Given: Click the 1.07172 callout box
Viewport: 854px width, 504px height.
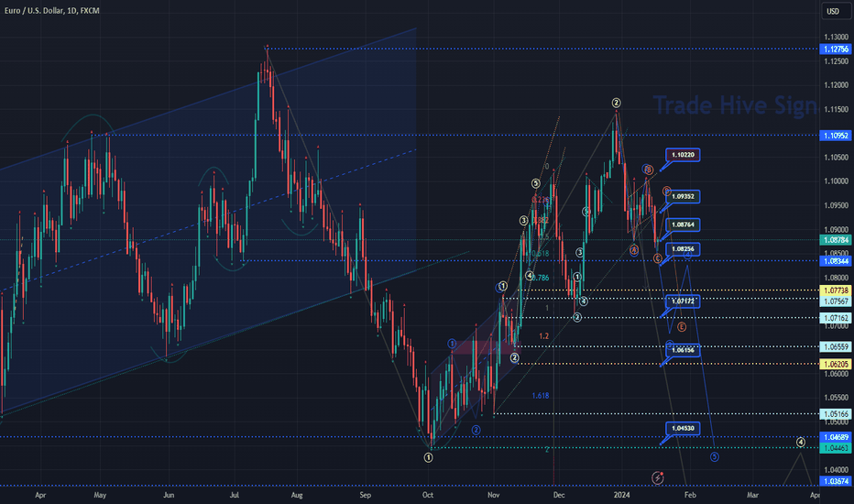Looking at the screenshot, I should [x=683, y=301].
